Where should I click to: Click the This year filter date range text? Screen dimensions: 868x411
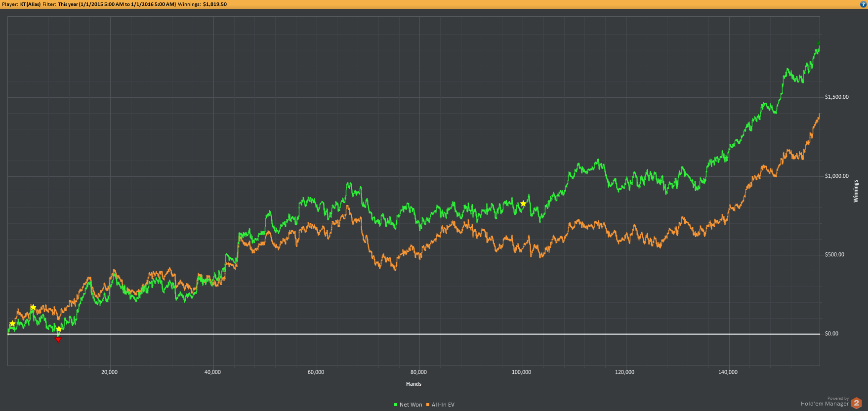(117, 4)
